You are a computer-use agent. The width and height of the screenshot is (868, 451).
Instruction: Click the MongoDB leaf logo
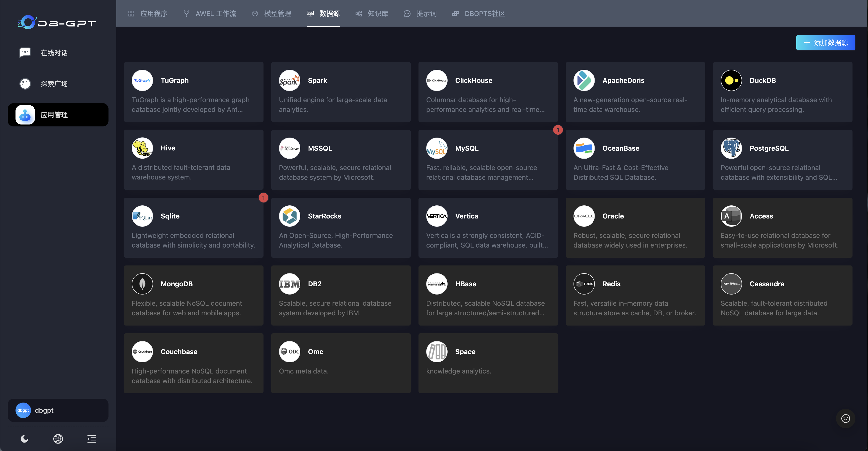click(x=142, y=284)
